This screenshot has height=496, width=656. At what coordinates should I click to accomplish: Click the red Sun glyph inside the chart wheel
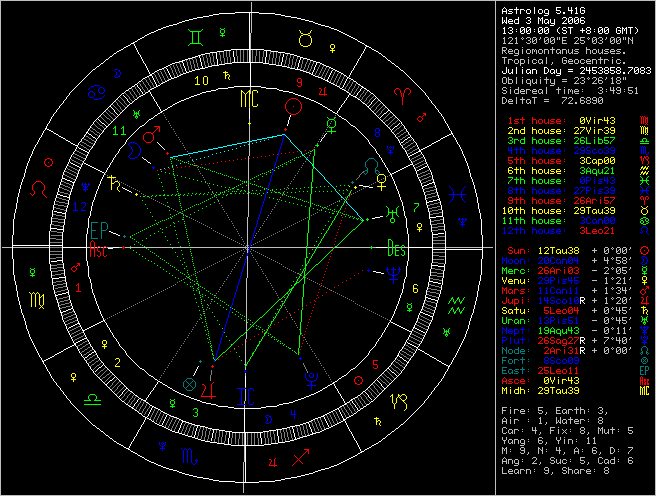tap(293, 105)
